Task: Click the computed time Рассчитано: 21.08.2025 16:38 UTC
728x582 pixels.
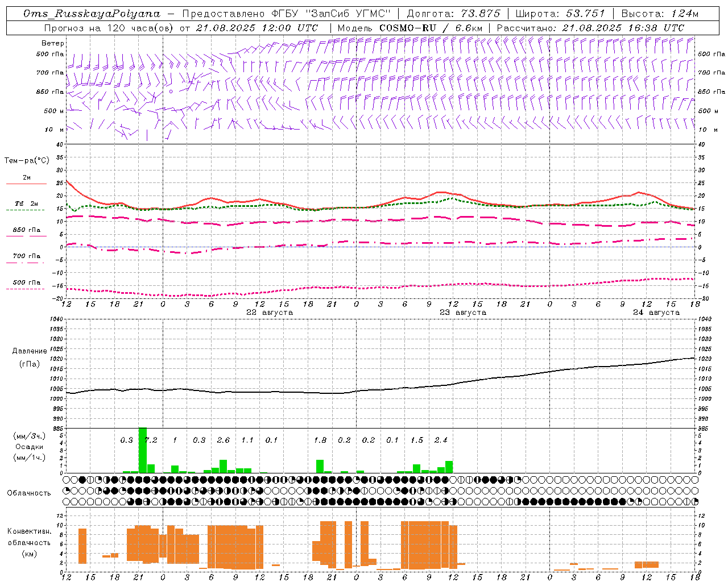Action: (x=591, y=28)
